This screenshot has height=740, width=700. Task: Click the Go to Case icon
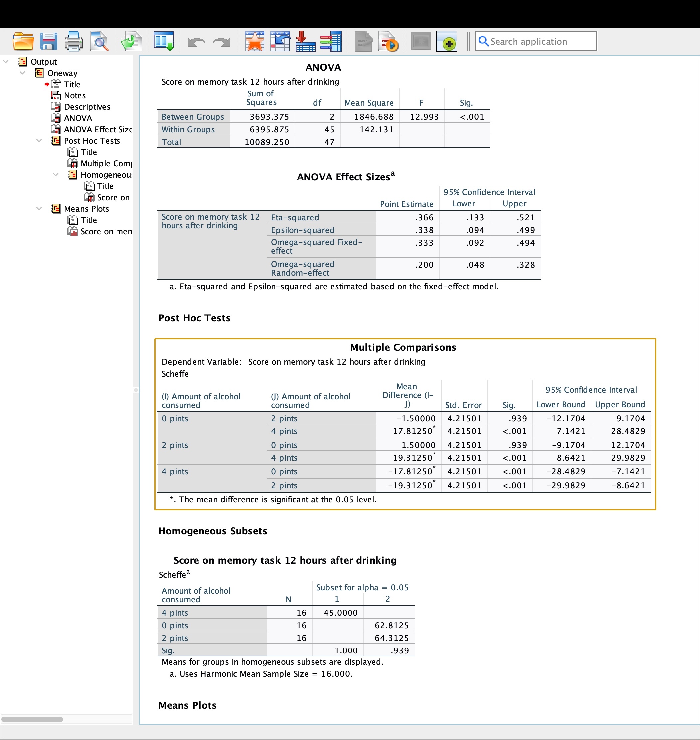click(x=280, y=41)
